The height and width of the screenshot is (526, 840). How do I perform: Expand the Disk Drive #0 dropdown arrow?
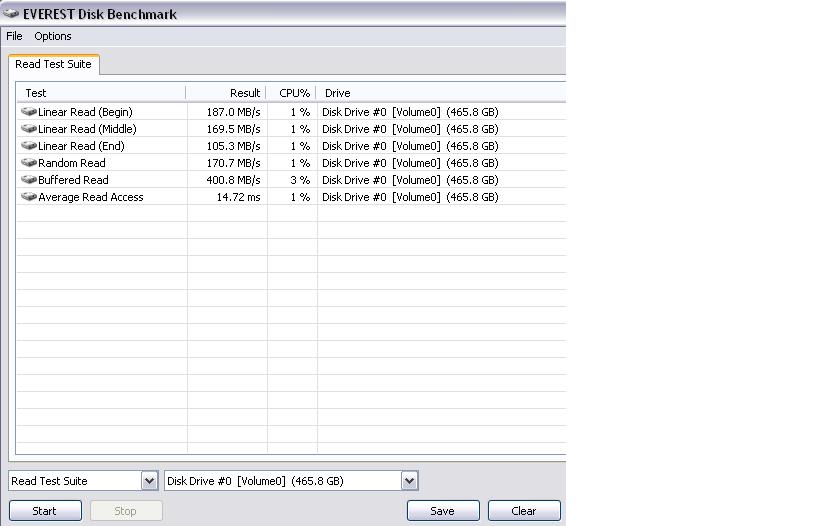click(x=409, y=480)
